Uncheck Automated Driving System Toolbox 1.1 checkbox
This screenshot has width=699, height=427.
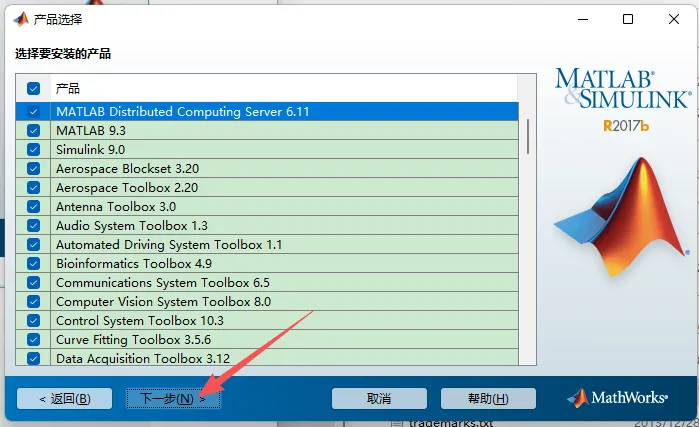tap(33, 245)
